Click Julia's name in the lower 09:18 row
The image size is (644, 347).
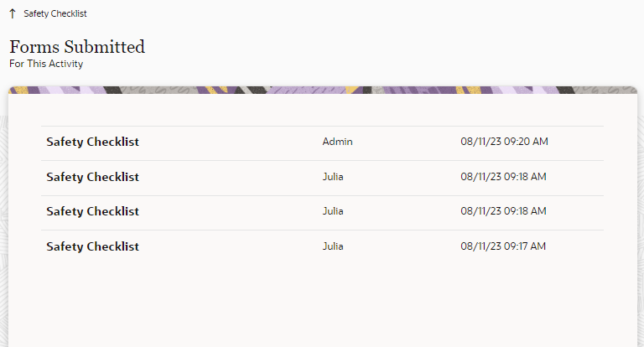tap(333, 211)
